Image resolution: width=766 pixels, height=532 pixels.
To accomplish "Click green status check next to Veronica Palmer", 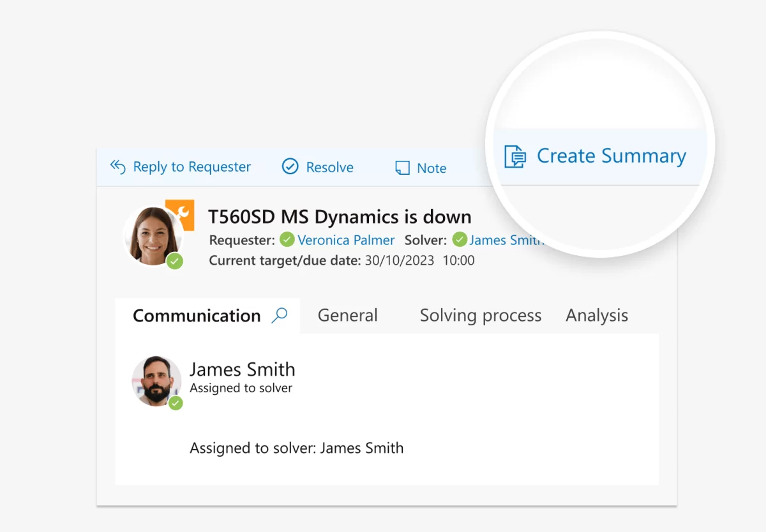I will (287, 240).
